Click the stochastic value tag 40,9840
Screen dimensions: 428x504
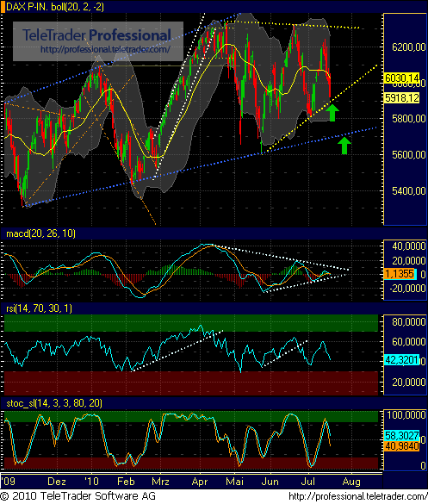[401, 446]
